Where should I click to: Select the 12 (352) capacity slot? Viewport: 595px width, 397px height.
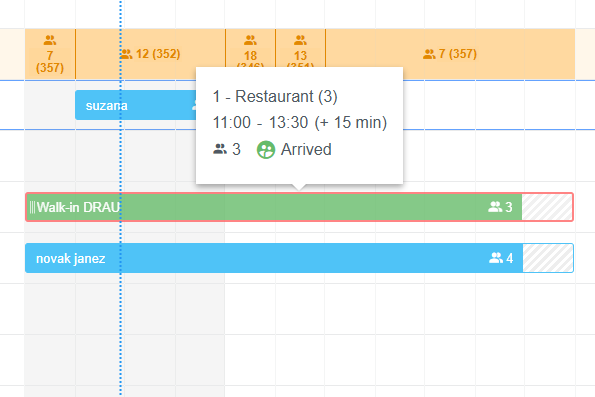pos(150,54)
